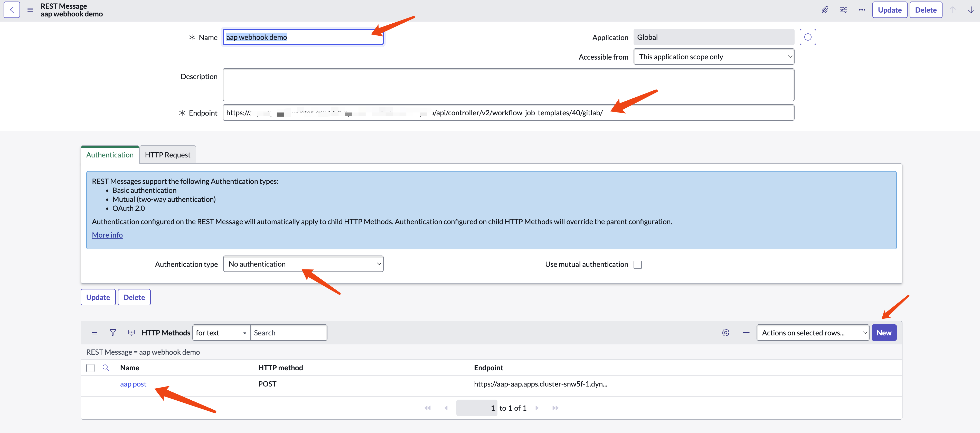Click the next record down arrow
The image size is (980, 433).
[x=971, y=10]
